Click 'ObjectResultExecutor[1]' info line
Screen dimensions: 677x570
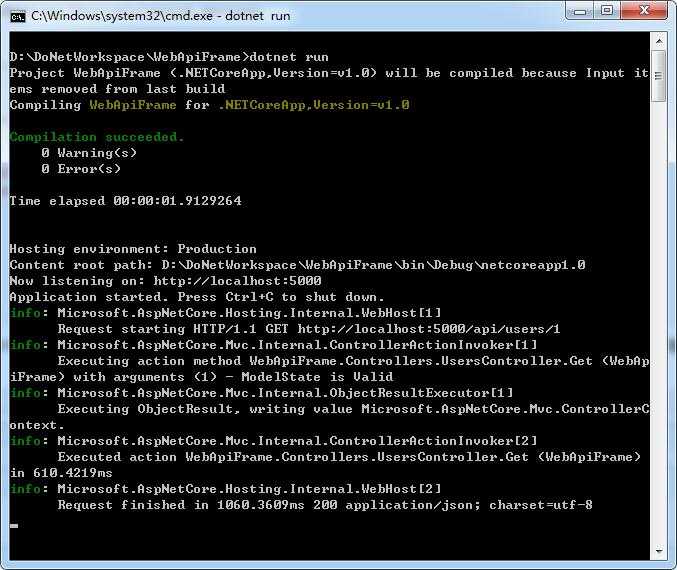coord(262,393)
